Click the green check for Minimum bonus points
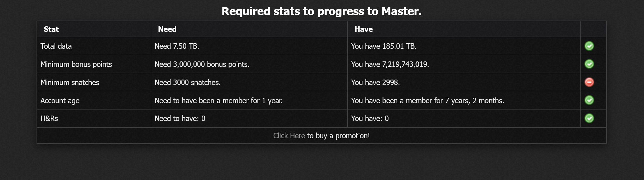Image resolution: width=644 pixels, height=180 pixels. [589, 64]
